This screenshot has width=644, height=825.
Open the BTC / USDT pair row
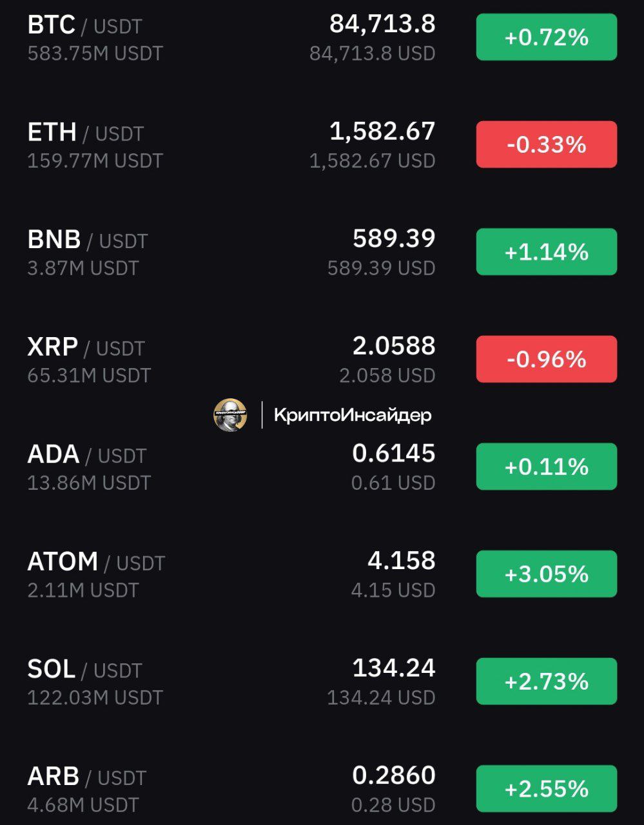(322, 37)
